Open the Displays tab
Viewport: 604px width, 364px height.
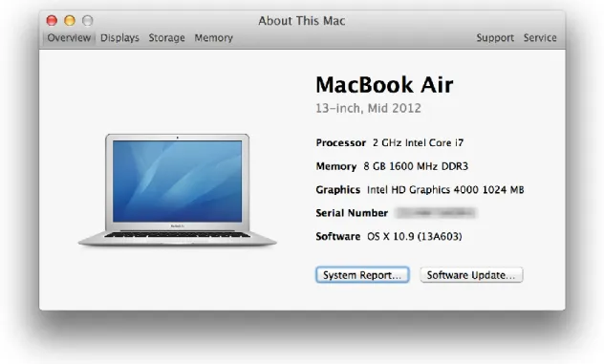[119, 38]
